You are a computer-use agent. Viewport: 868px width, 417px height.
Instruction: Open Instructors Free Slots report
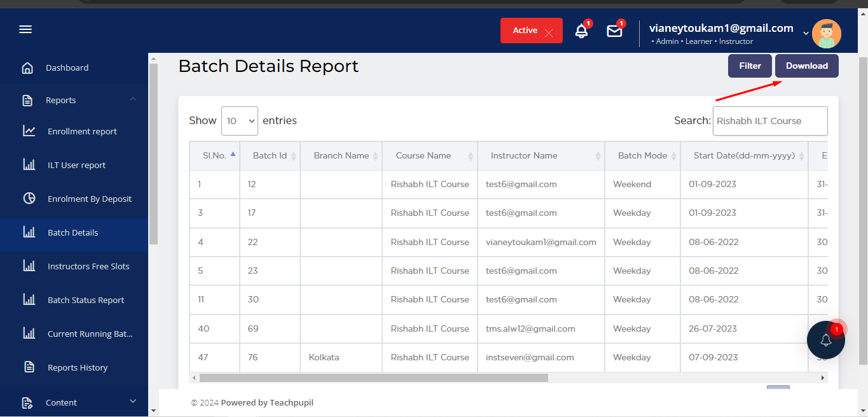coord(88,266)
